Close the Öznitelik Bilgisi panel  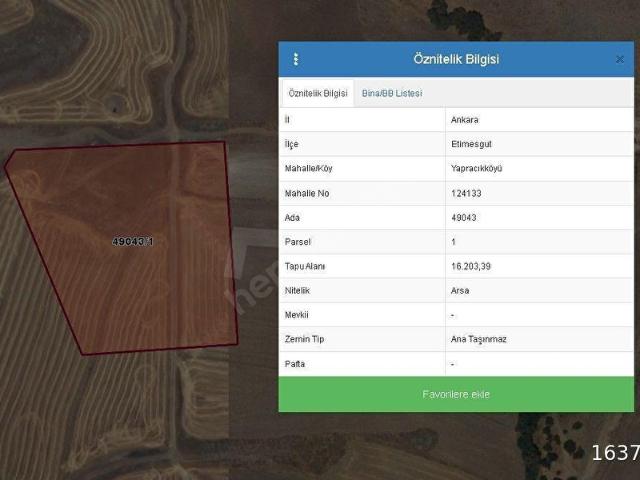619,59
